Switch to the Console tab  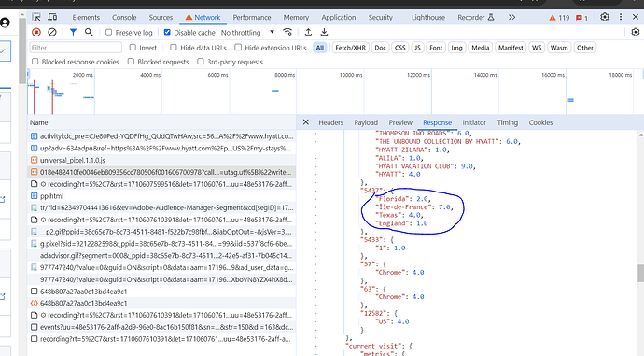click(124, 17)
